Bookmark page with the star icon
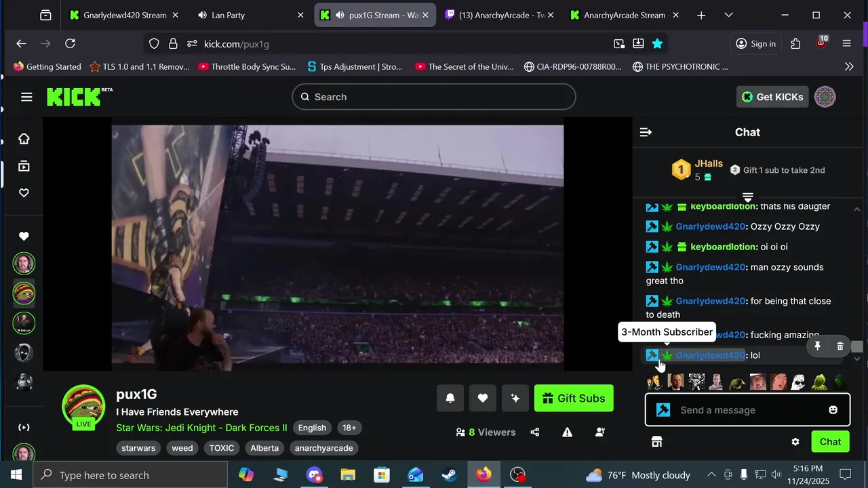868x488 pixels. 657,43
